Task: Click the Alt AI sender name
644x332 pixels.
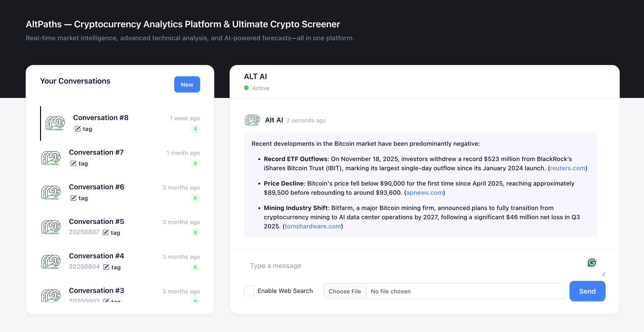Action: point(274,120)
